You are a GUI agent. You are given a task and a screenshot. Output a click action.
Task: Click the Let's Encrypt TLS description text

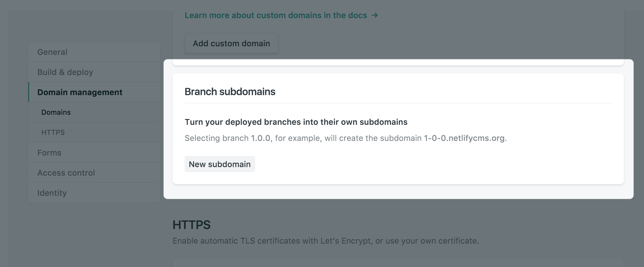click(x=326, y=241)
